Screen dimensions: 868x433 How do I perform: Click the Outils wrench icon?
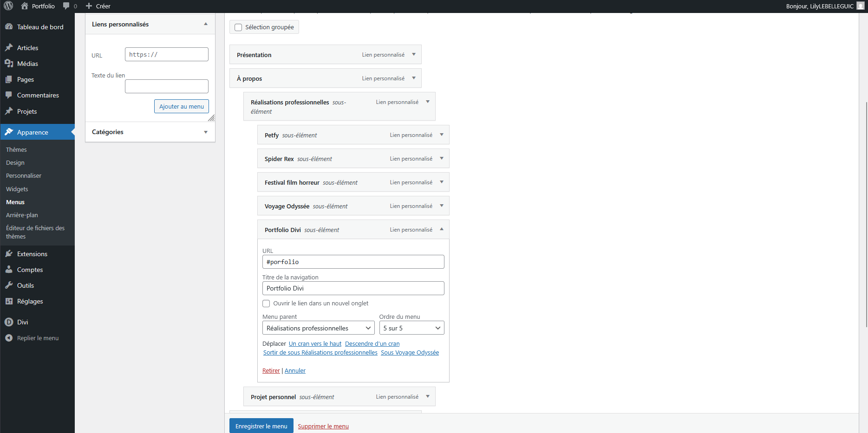tap(9, 285)
